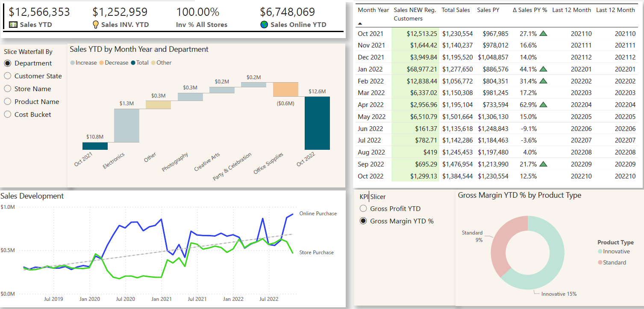This screenshot has height=309, width=644.
Task: Select the Store Name waterfall slicer option
Action: coord(27,89)
